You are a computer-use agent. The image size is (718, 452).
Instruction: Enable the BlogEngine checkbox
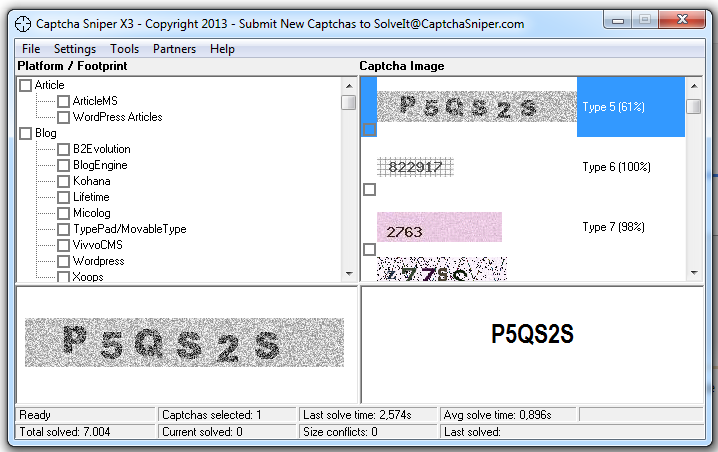tap(64, 165)
